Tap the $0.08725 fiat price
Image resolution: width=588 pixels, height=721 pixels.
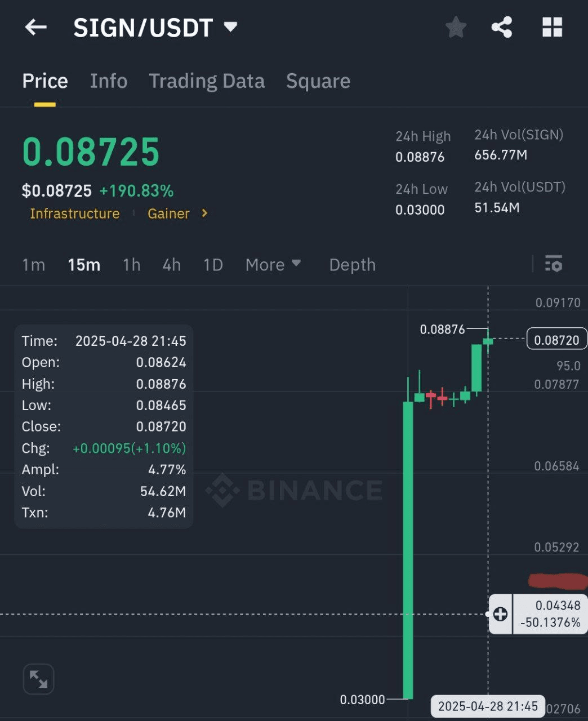tap(57, 191)
